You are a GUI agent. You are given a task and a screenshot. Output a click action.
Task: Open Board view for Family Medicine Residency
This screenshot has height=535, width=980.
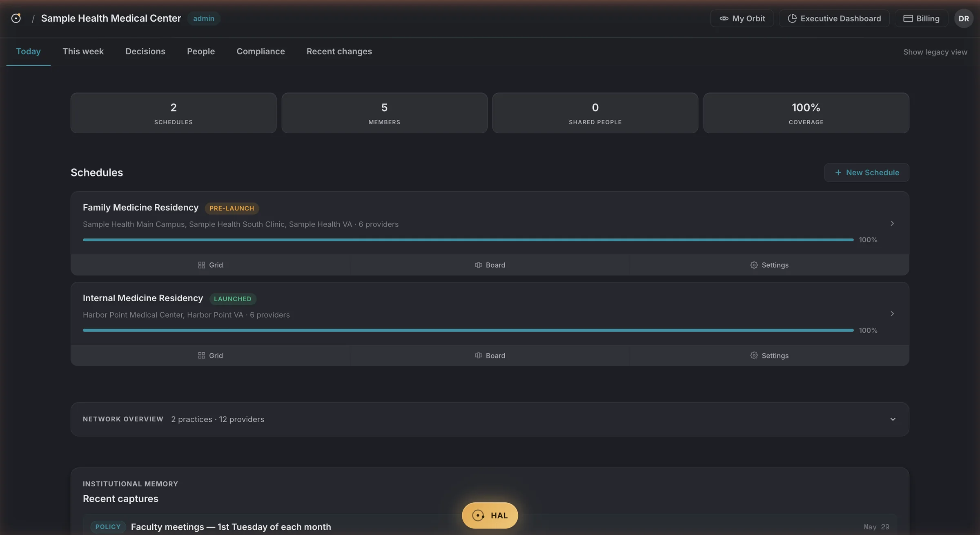coord(490,265)
